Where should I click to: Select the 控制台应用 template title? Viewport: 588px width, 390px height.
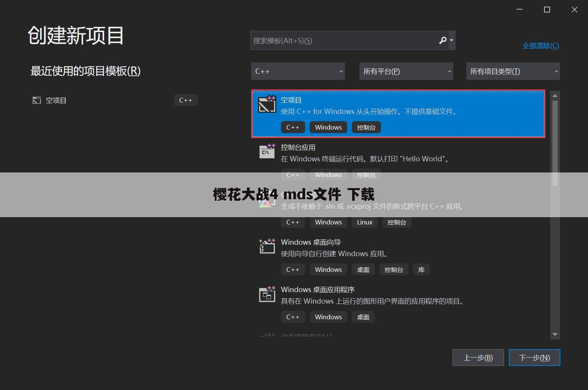point(298,148)
